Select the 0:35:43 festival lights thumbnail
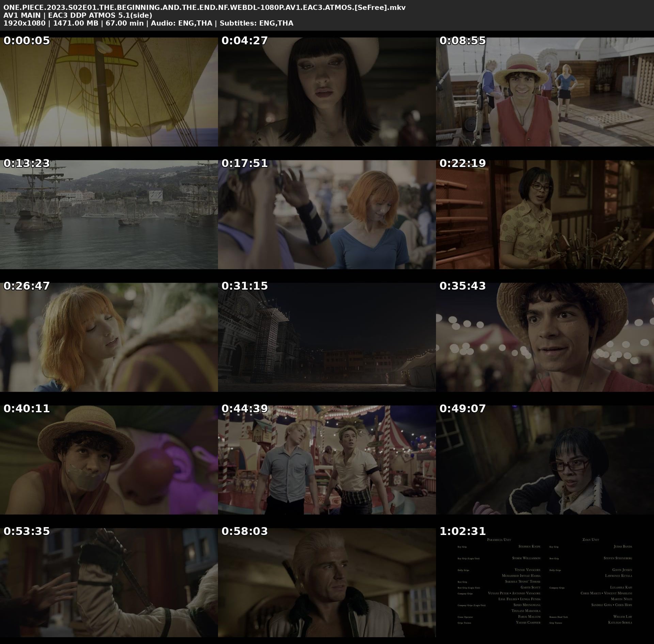The image size is (654, 644). 545,337
